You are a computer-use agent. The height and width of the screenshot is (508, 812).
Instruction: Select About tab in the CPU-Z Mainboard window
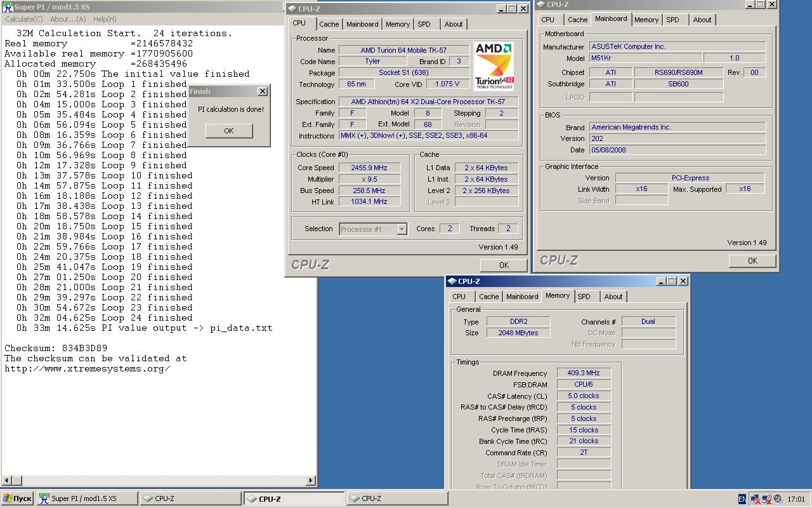[702, 20]
